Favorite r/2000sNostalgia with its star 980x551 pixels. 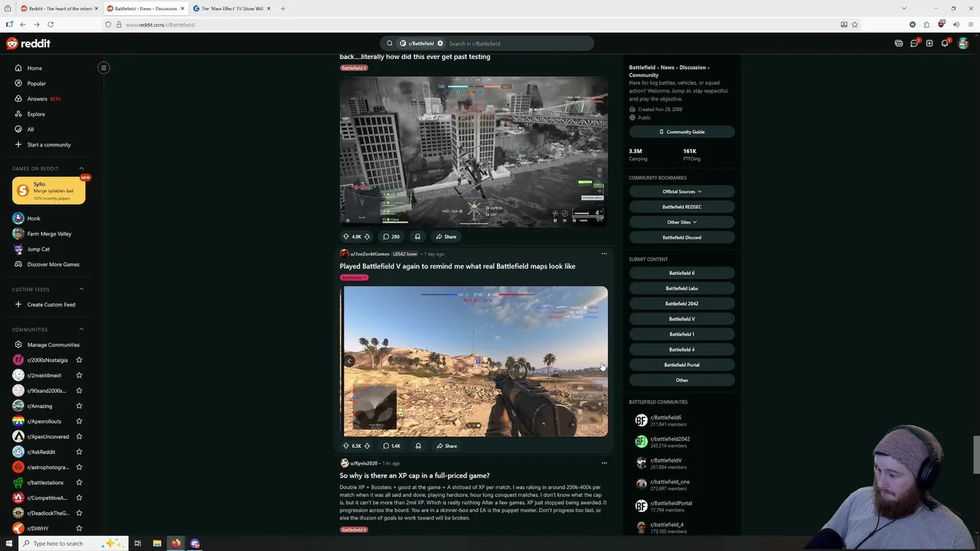[79, 360]
